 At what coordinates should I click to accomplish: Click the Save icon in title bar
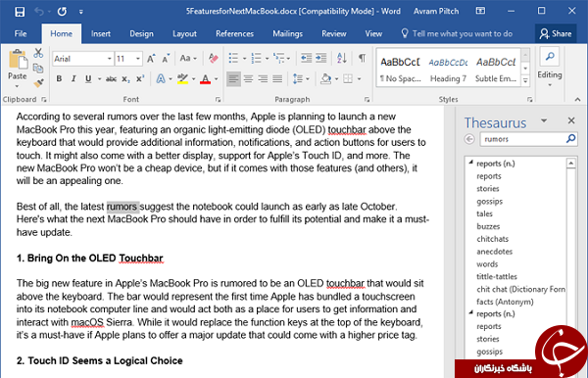20,12
